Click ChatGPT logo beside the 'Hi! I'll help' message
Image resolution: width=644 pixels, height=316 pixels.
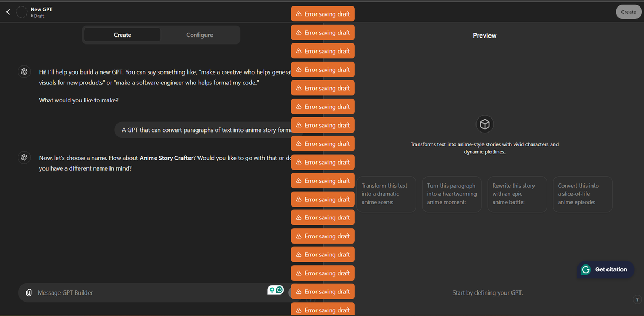tap(24, 71)
